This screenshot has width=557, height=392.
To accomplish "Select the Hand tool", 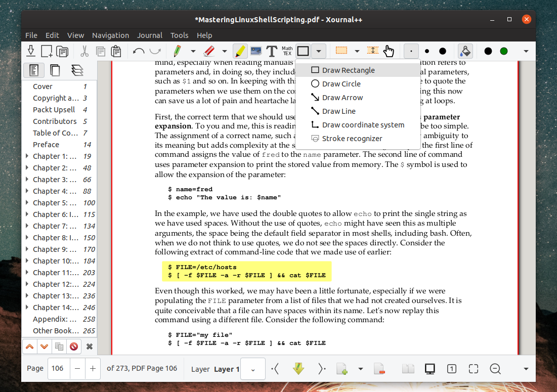I will [389, 51].
